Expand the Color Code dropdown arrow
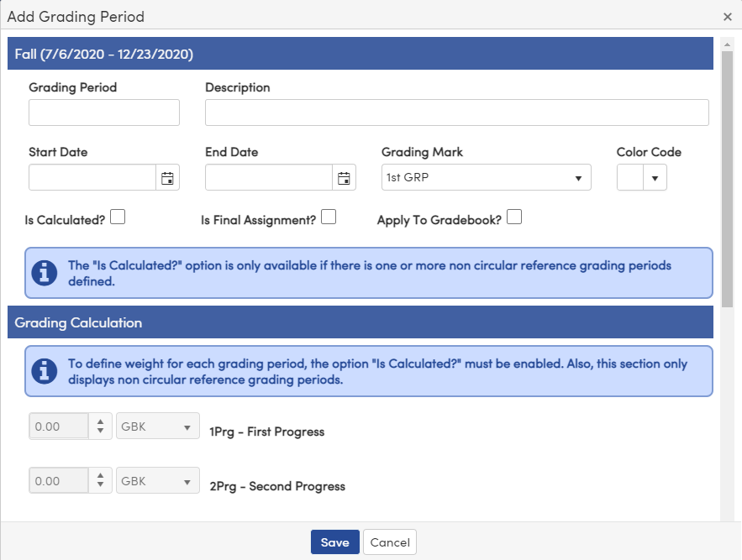This screenshot has height=560, width=742. coord(655,177)
